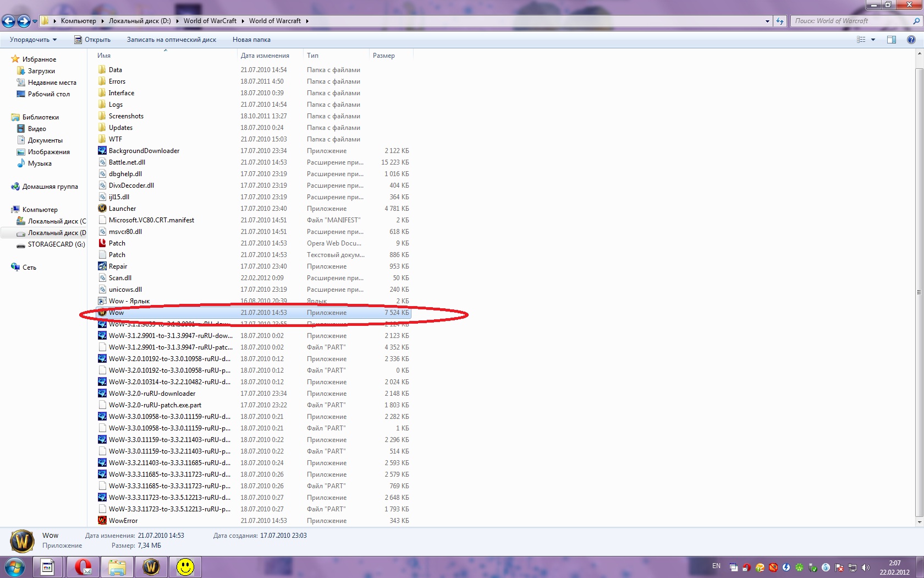
Task: Select the Scan.dll file name
Action: (120, 278)
